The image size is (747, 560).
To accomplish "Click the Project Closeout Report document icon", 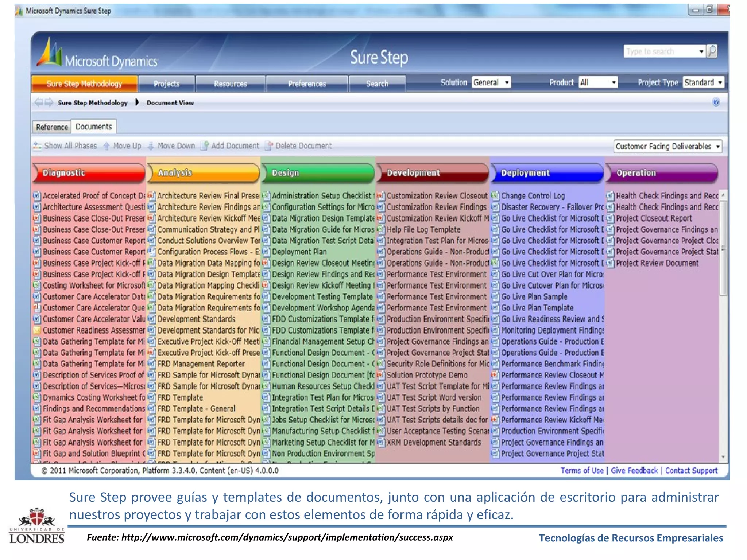I will click(610, 218).
